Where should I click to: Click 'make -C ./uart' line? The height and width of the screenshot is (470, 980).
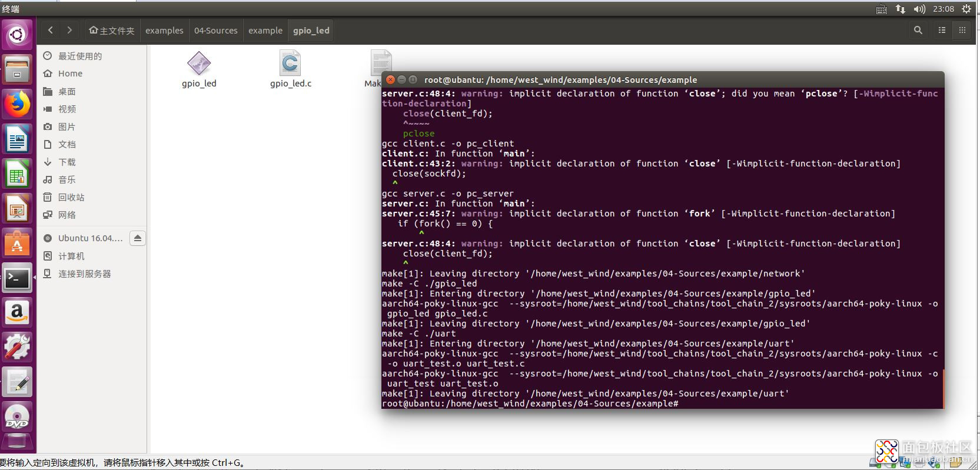click(x=419, y=334)
